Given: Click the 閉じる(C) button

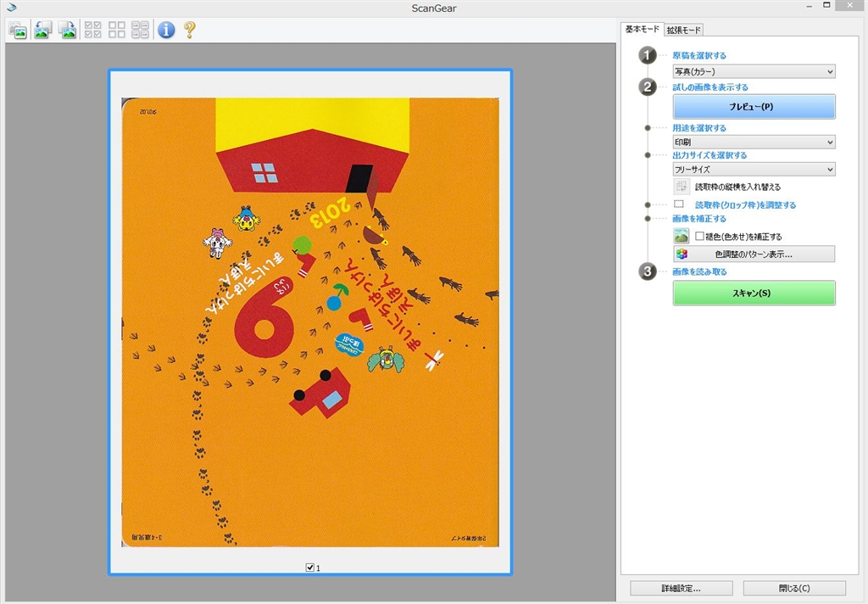Looking at the screenshot, I should click(794, 589).
